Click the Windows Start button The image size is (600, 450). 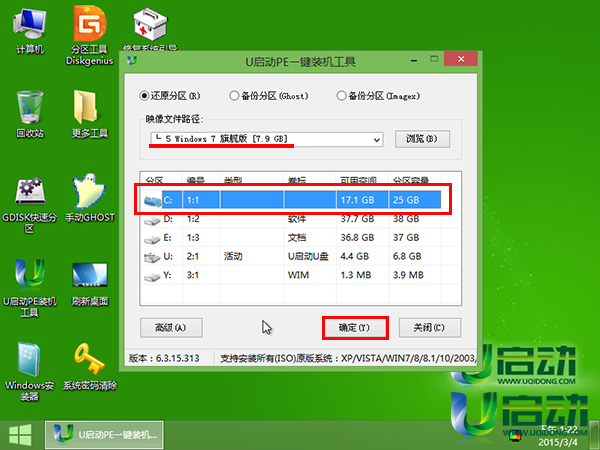tap(20, 435)
